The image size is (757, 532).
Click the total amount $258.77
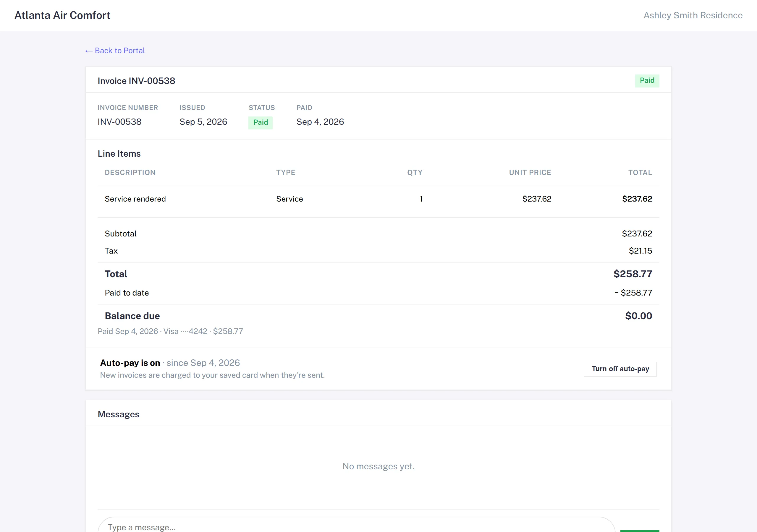coord(633,274)
